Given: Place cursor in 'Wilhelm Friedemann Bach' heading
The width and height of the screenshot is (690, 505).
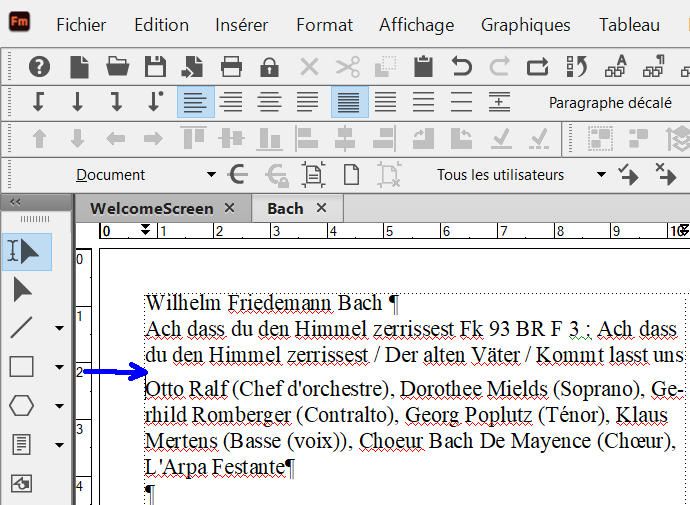Looking at the screenshot, I should (x=264, y=303).
